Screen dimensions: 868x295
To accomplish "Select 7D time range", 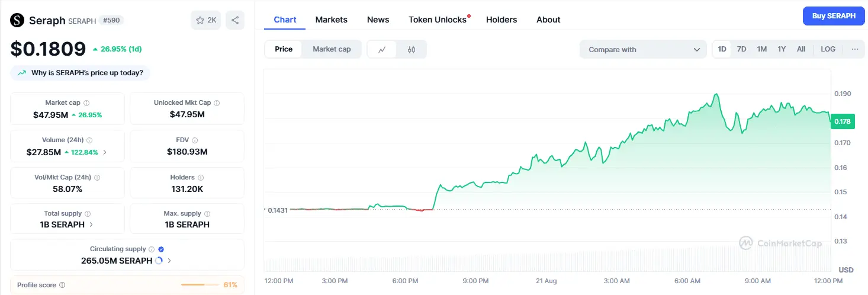I will pyautogui.click(x=741, y=49).
